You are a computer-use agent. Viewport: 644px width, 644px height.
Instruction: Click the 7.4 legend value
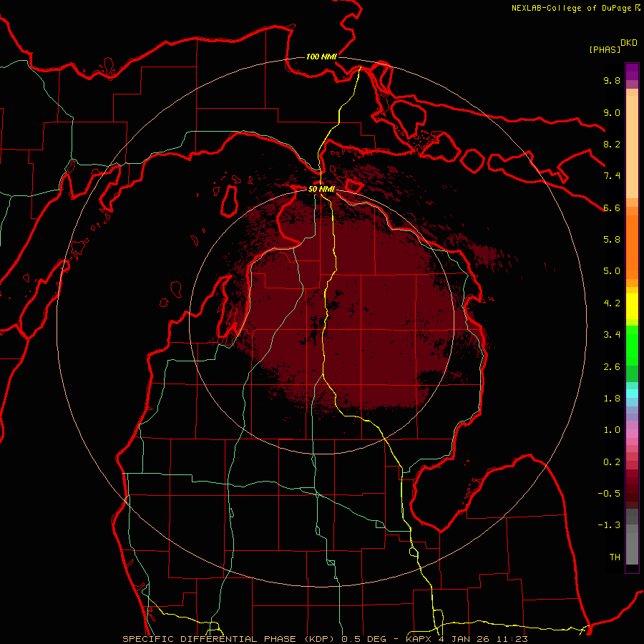pos(612,176)
